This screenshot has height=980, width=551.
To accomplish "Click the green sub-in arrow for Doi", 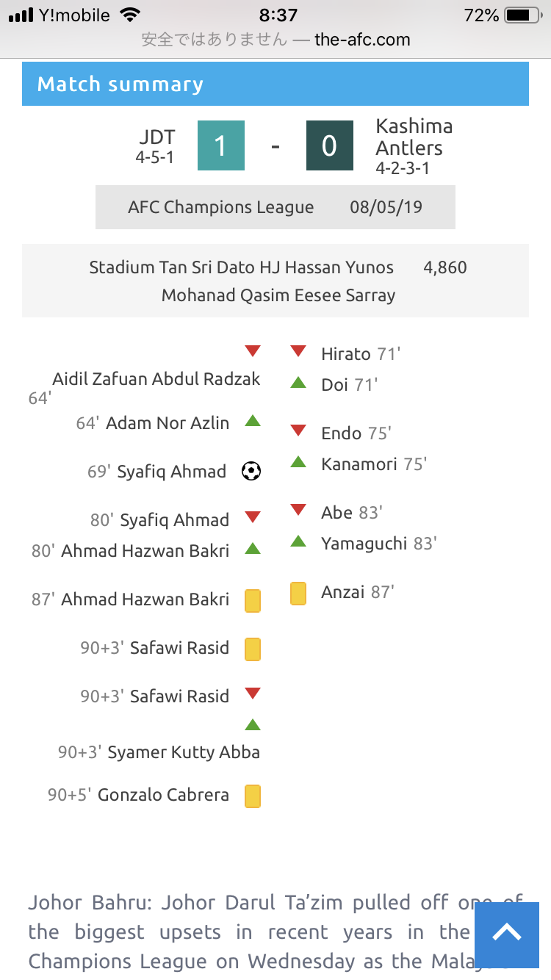I will (x=298, y=382).
